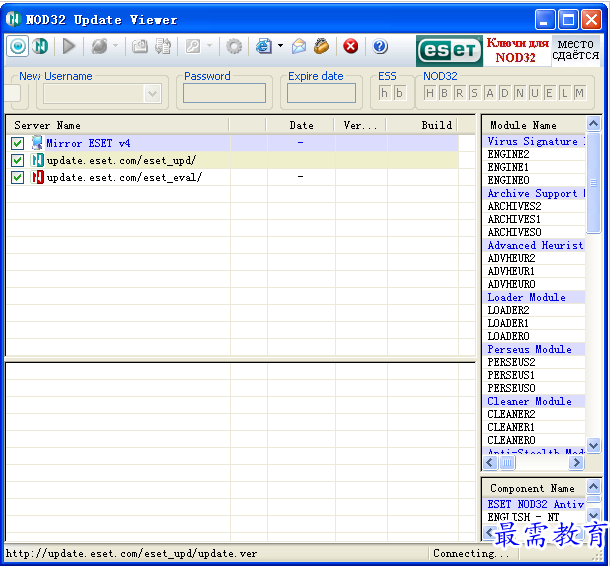This screenshot has width=616, height=566.
Task: Select the 'update.eset.com/eset_upd/' row text
Action: [x=121, y=161]
